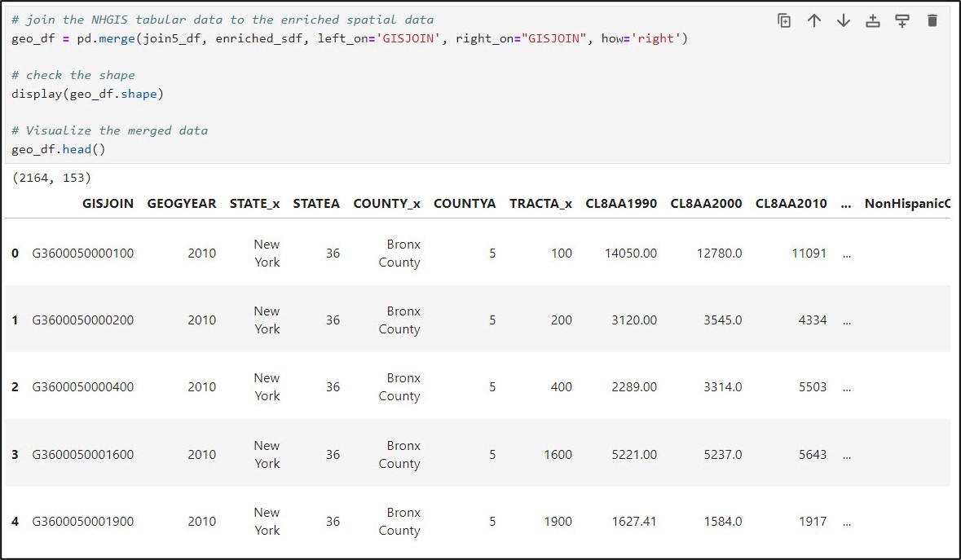The width and height of the screenshot is (961, 560).
Task: Move the cell down with arrow icon
Action: point(844,21)
